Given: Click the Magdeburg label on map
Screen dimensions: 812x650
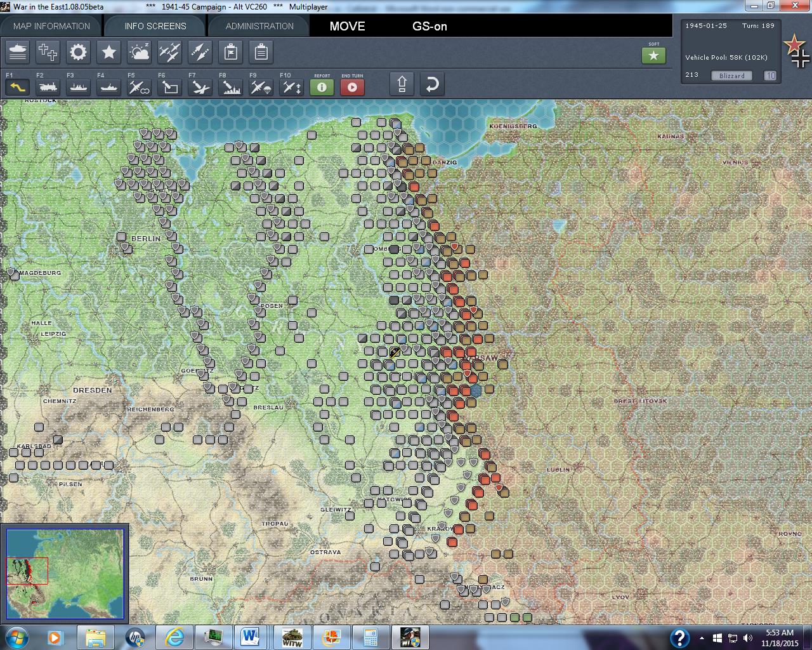Looking at the screenshot, I should [x=40, y=273].
